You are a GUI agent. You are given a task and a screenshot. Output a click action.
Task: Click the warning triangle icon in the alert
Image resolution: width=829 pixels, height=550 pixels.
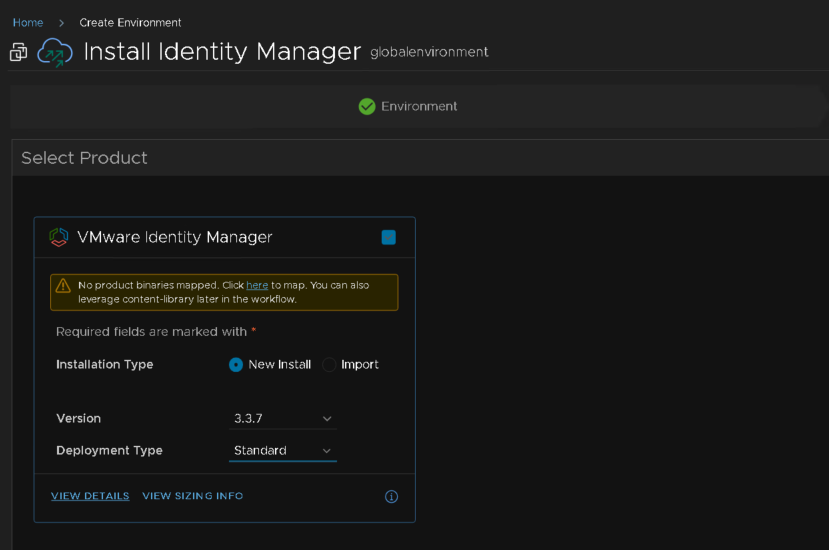pyautogui.click(x=63, y=286)
